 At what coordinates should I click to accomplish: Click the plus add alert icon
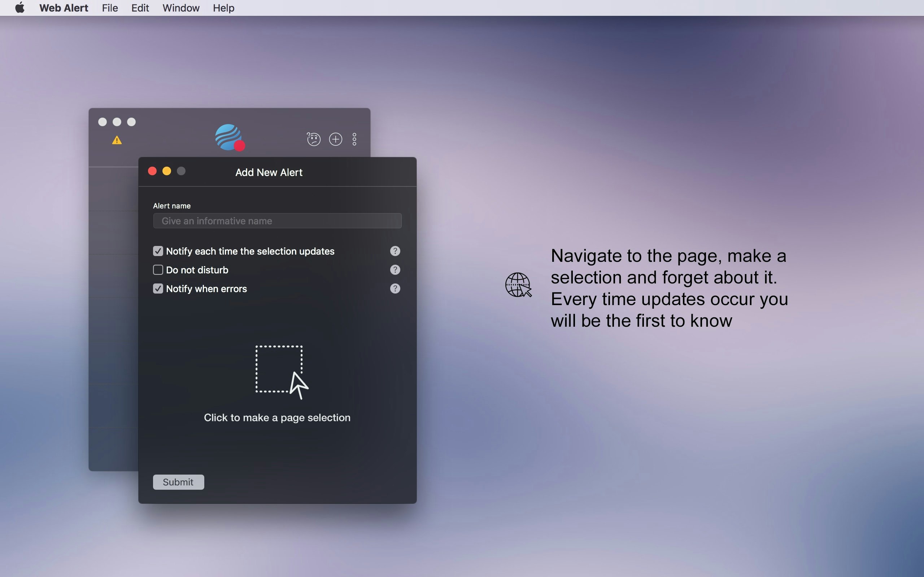pyautogui.click(x=336, y=139)
